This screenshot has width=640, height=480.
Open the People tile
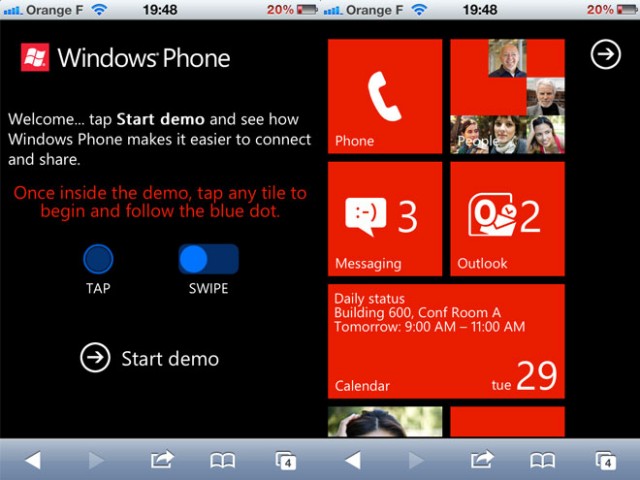coord(507,96)
